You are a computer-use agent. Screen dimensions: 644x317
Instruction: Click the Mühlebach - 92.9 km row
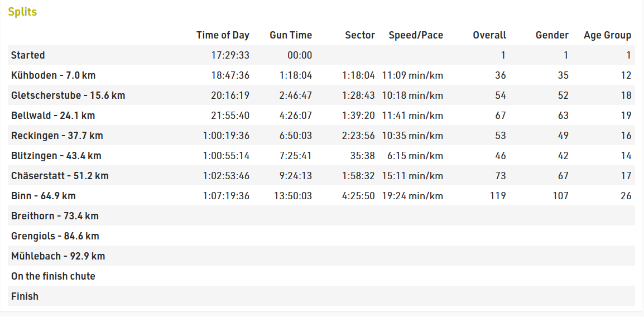pyautogui.click(x=321, y=256)
